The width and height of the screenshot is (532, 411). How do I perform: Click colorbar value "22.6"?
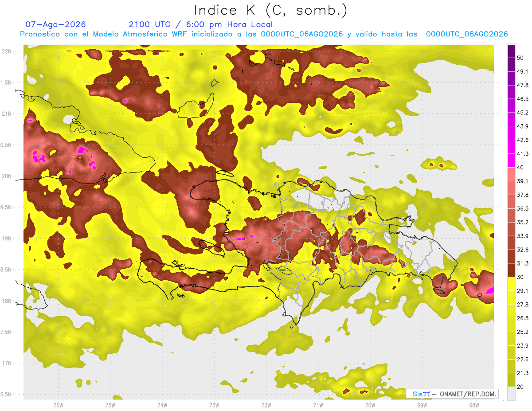523,359
